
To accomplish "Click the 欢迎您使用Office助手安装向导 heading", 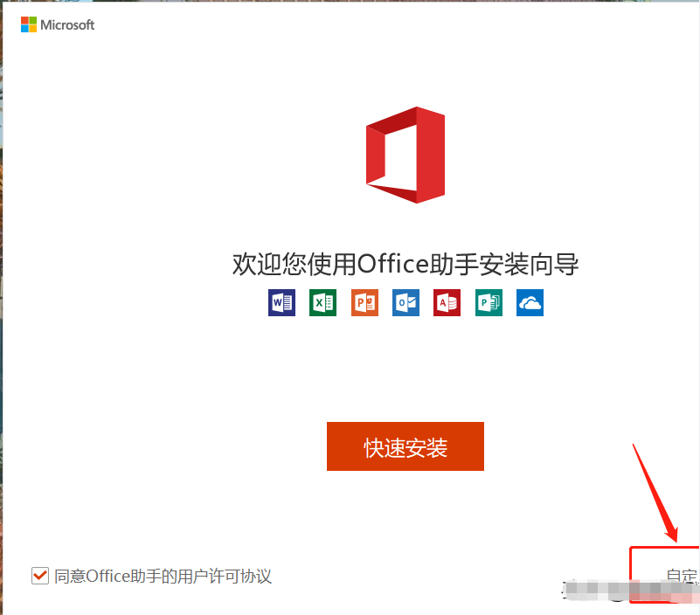I will [405, 264].
